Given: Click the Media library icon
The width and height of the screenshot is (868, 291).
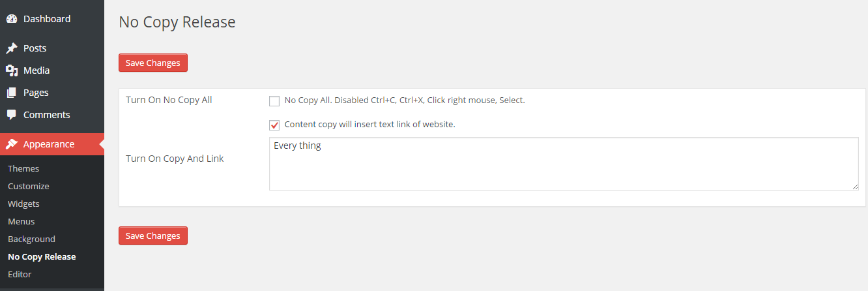Looking at the screenshot, I should (12, 70).
